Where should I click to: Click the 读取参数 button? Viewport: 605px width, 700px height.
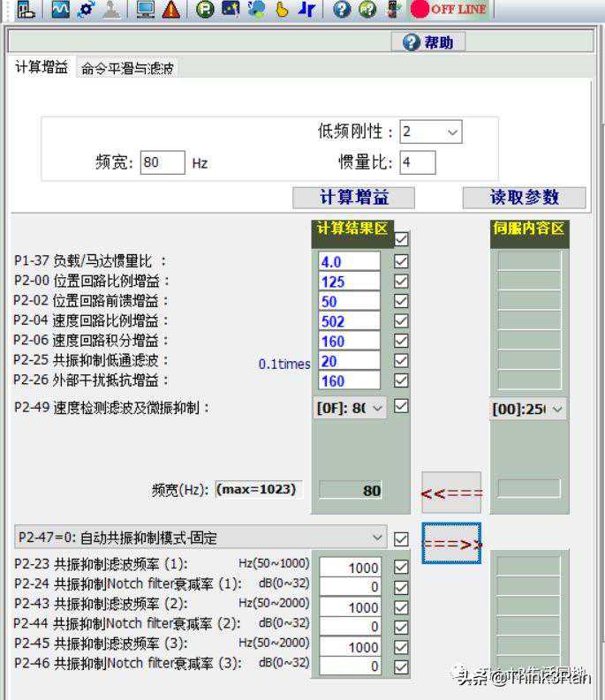pyautogui.click(x=525, y=197)
